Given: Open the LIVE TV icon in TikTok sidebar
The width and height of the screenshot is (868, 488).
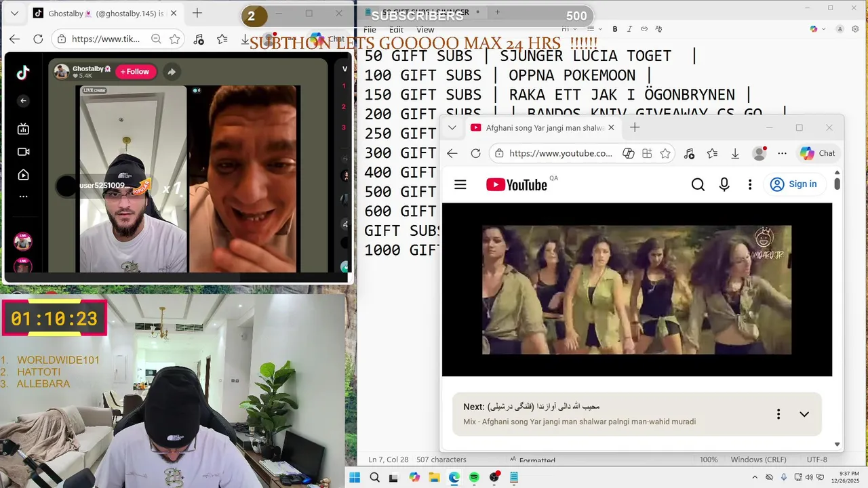Looking at the screenshot, I should point(23,129).
